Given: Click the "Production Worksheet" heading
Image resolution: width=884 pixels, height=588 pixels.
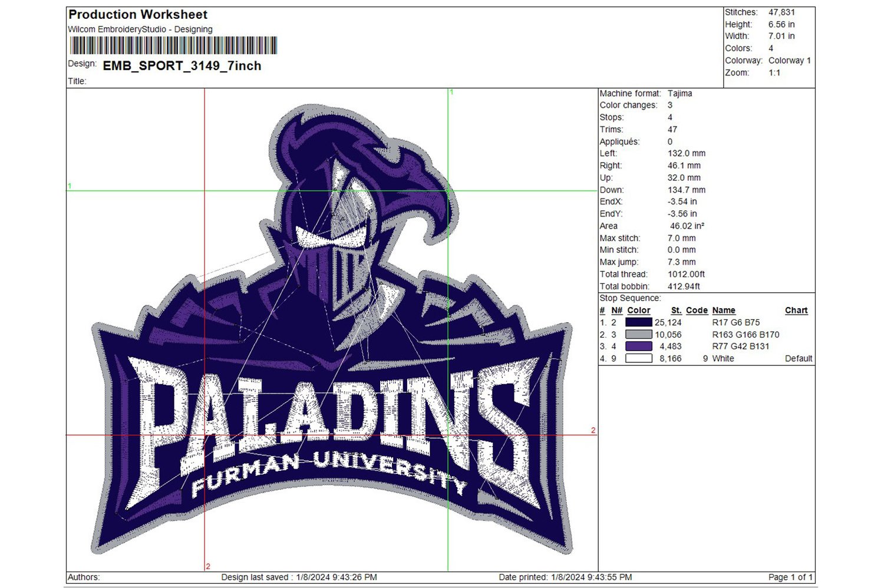Looking at the screenshot, I should [138, 15].
